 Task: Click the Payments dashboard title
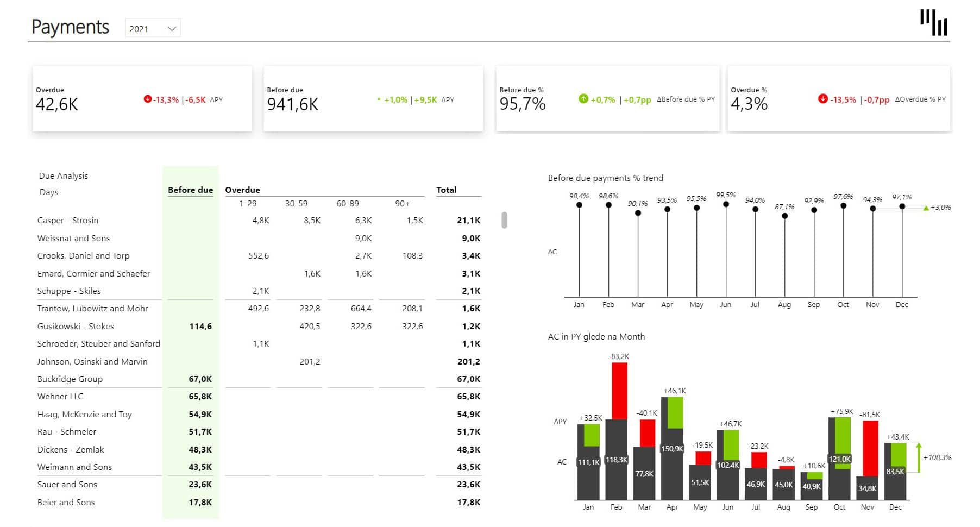(70, 27)
